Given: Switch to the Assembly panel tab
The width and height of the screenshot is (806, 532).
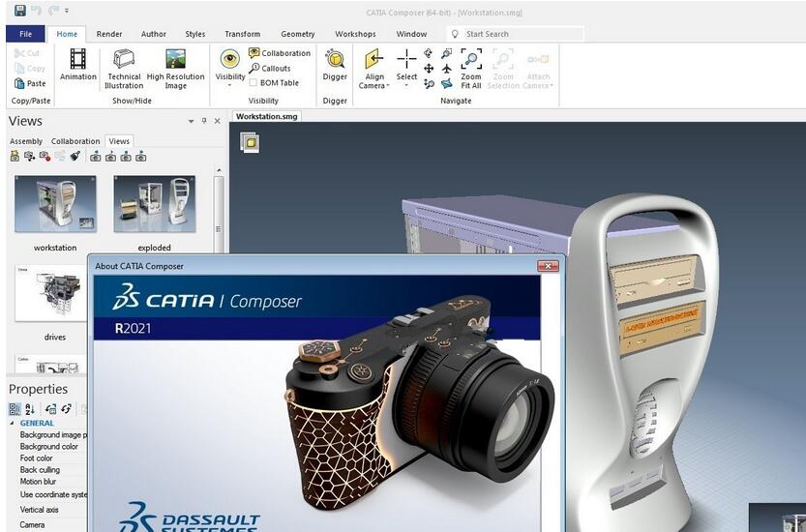Looking at the screenshot, I should 26,141.
